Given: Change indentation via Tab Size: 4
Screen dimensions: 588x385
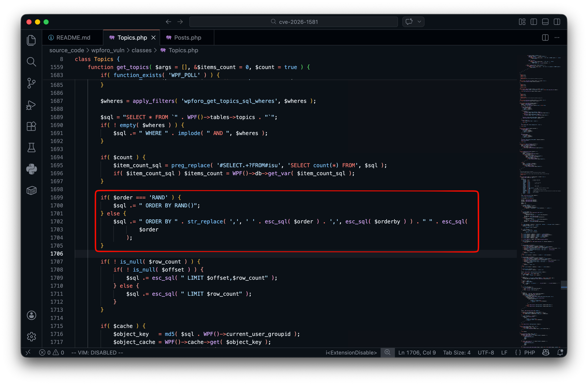Looking at the screenshot, I should tap(456, 353).
